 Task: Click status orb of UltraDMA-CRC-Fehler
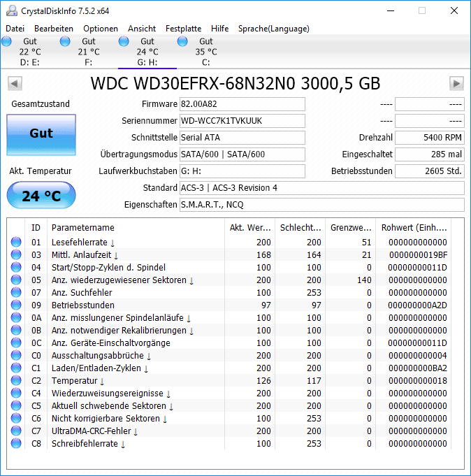(16, 431)
